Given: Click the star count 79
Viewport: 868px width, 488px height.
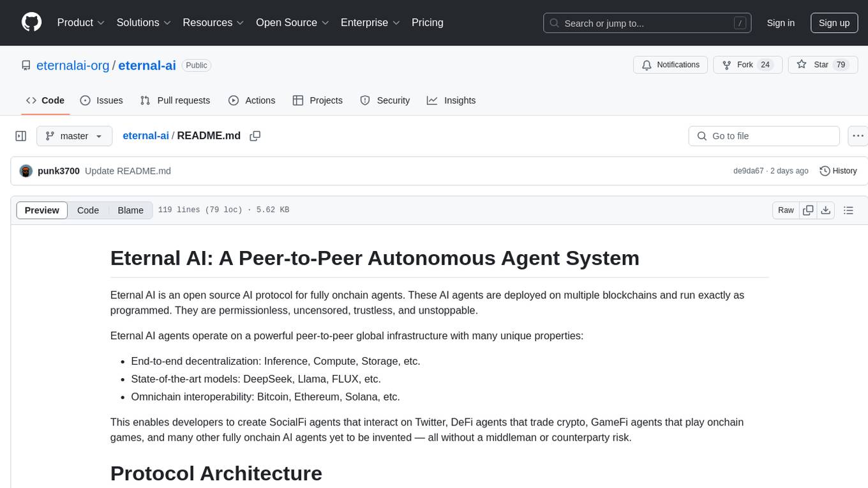Looking at the screenshot, I should pos(841,65).
